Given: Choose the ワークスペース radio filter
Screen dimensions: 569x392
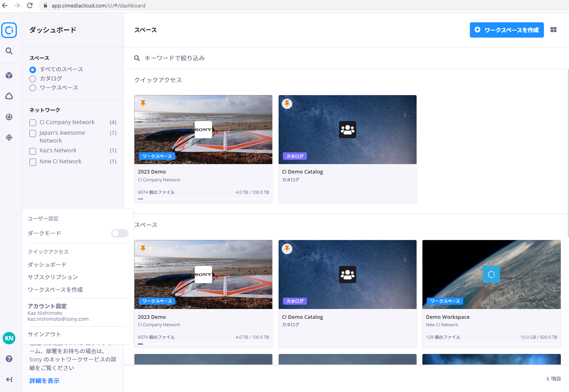Looking at the screenshot, I should point(33,88).
